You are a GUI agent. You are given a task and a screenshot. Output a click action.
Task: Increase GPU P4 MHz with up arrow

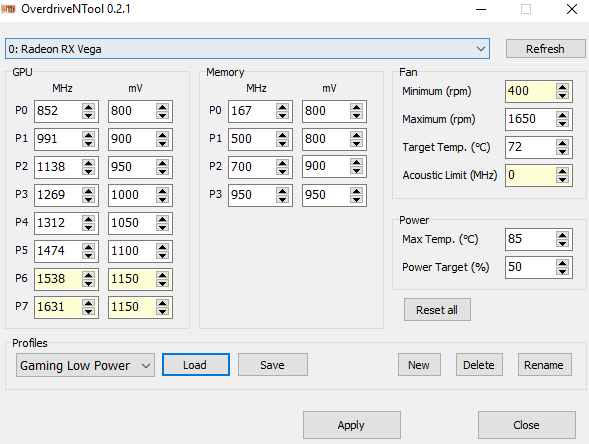point(89,219)
